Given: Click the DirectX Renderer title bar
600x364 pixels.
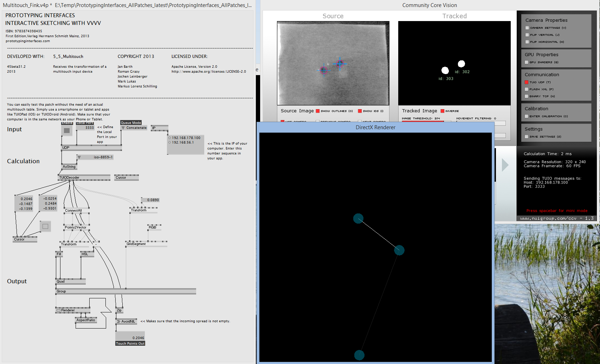Looking at the screenshot, I should [x=375, y=127].
